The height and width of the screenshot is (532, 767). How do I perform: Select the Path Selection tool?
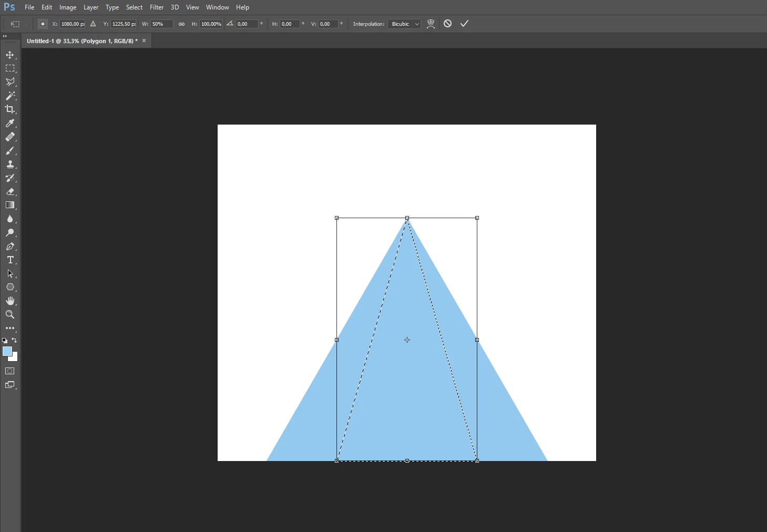coord(10,274)
